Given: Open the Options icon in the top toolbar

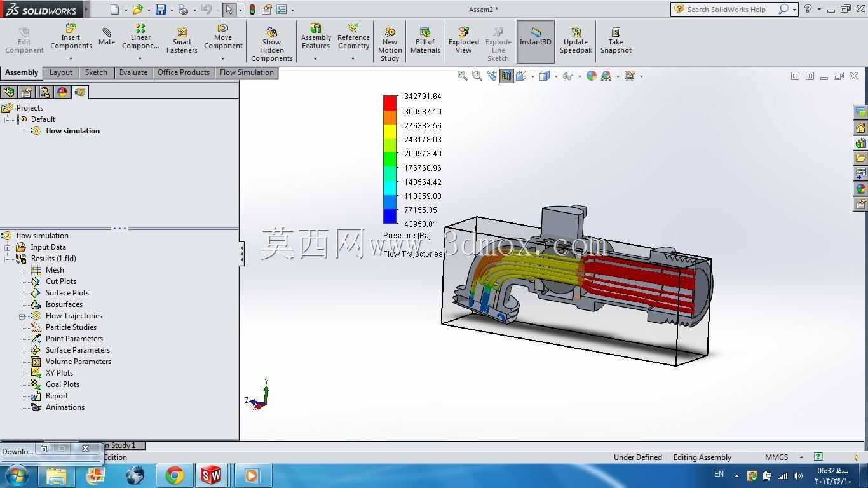Looking at the screenshot, I should [281, 10].
